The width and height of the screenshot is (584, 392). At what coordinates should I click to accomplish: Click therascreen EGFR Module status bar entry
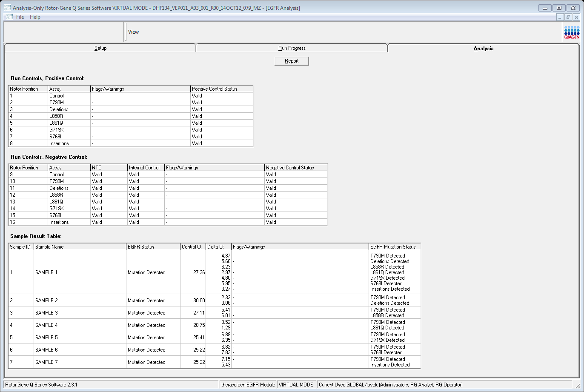pos(248,385)
